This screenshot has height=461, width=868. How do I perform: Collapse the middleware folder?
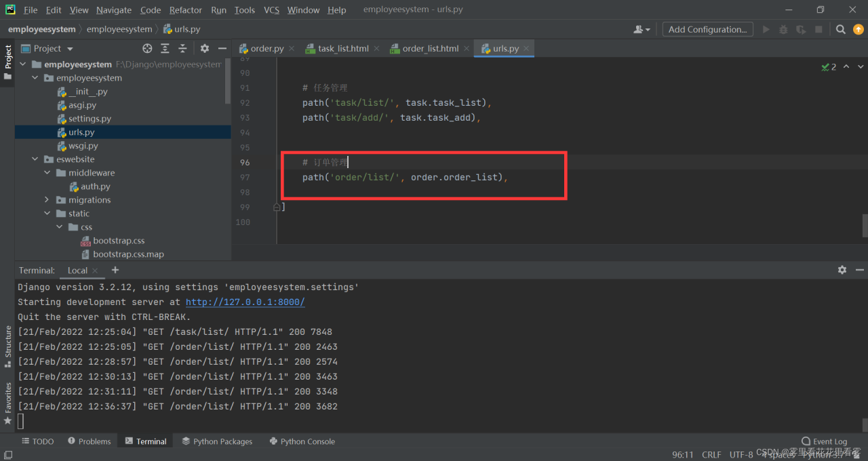click(47, 173)
